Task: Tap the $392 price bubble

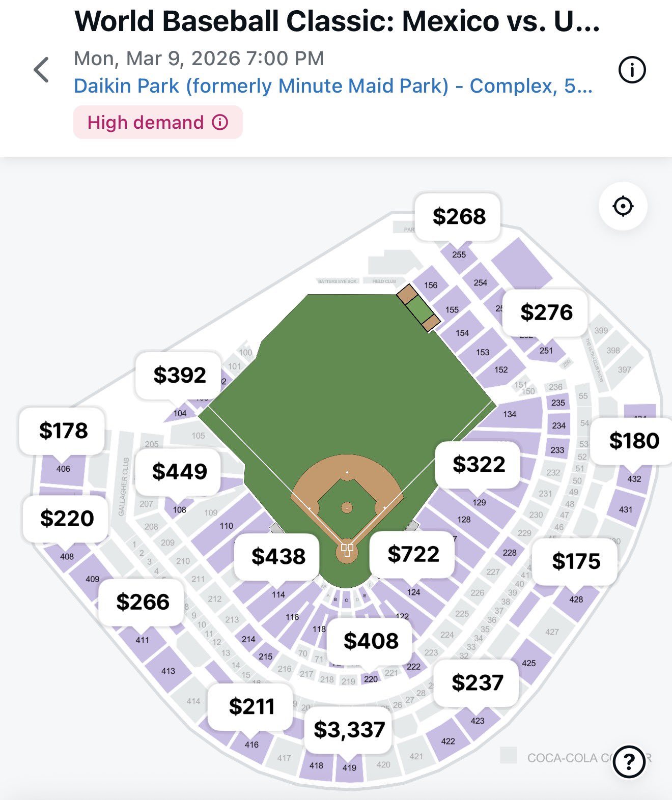Action: tap(179, 376)
